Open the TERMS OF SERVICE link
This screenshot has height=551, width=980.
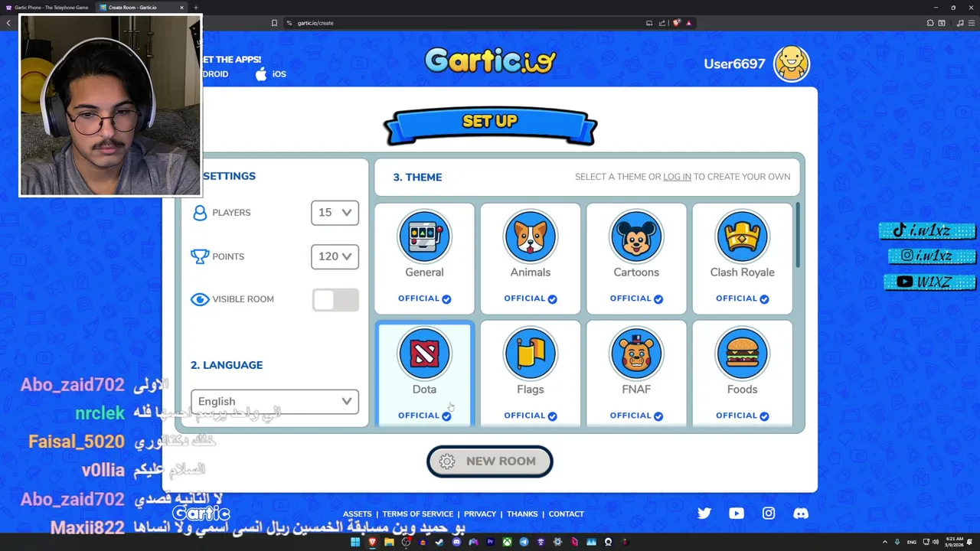(x=418, y=514)
